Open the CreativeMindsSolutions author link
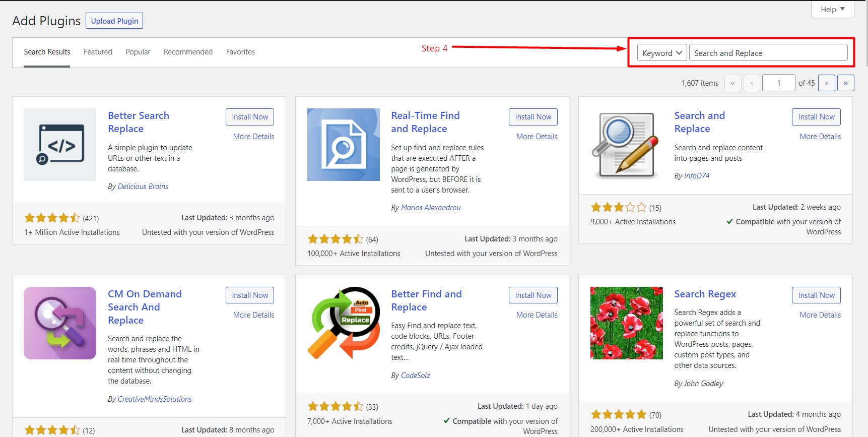868x437 pixels. pos(155,399)
